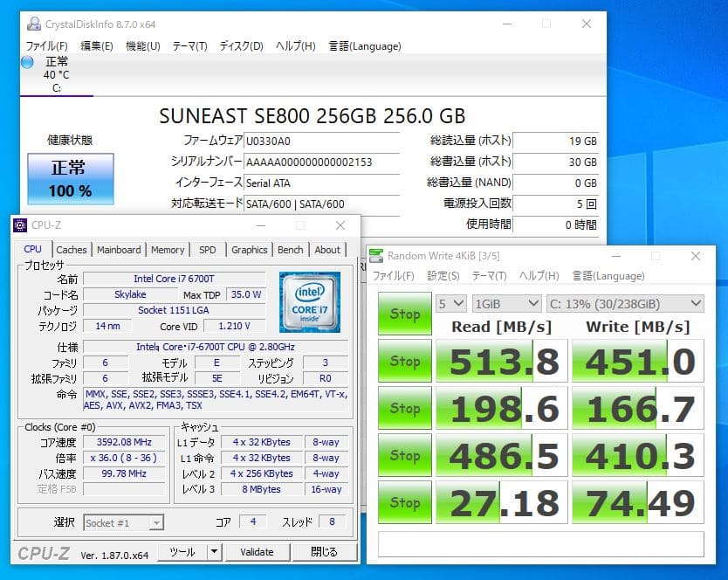Click the 閉じる button in CPU-Z

(x=324, y=552)
